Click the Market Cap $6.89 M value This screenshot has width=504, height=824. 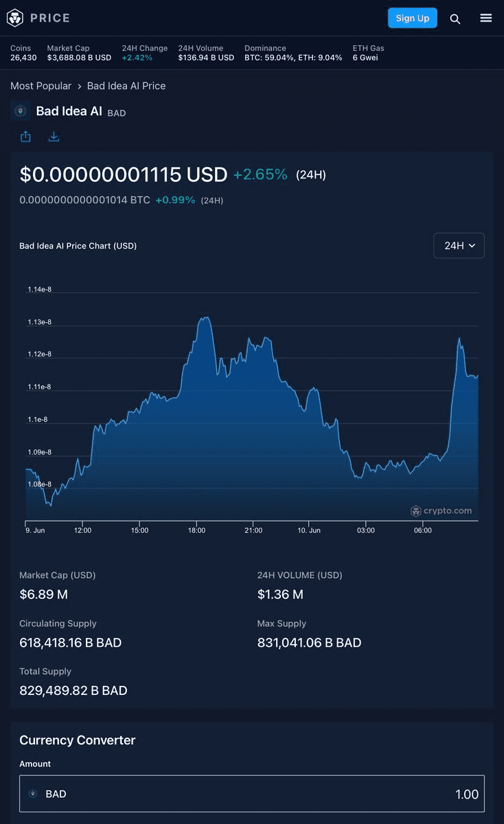(x=43, y=594)
